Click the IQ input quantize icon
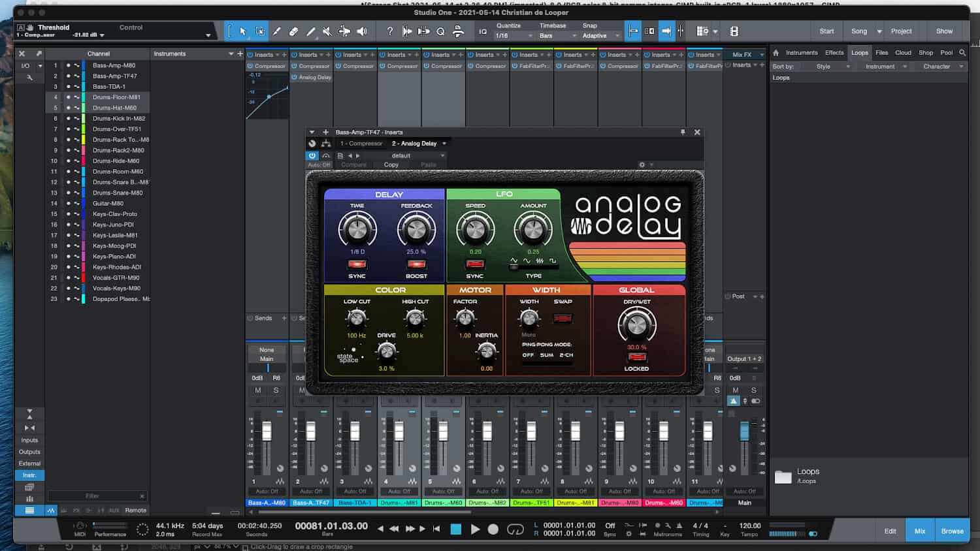This screenshot has height=551, width=980. [483, 31]
